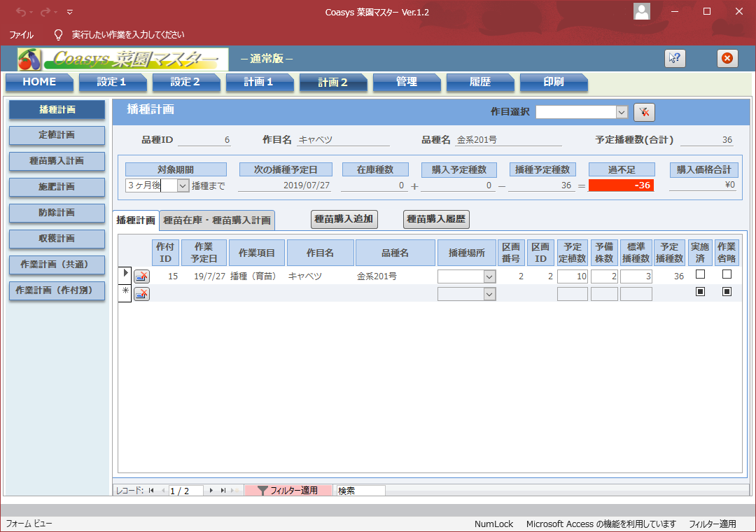Click delete icon in the new empty row
The image size is (756, 532).
pyautogui.click(x=141, y=294)
